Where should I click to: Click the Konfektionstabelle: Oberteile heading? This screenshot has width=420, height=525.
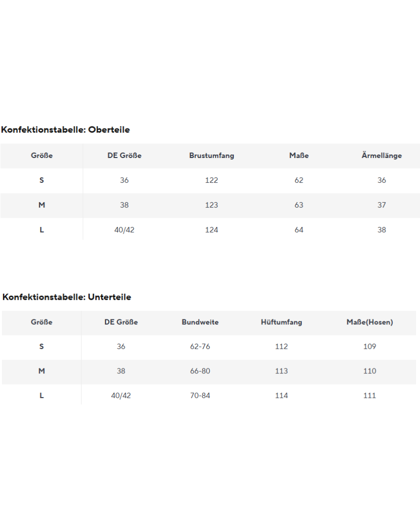point(66,130)
